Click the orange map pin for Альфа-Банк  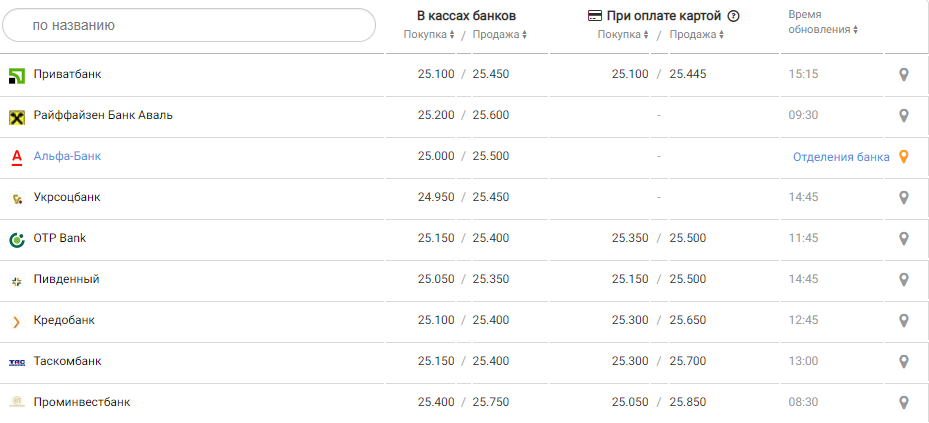click(903, 157)
